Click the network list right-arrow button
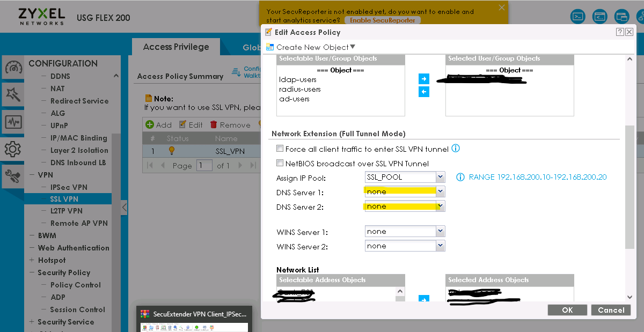Image resolution: width=644 pixels, height=332 pixels. (424, 300)
